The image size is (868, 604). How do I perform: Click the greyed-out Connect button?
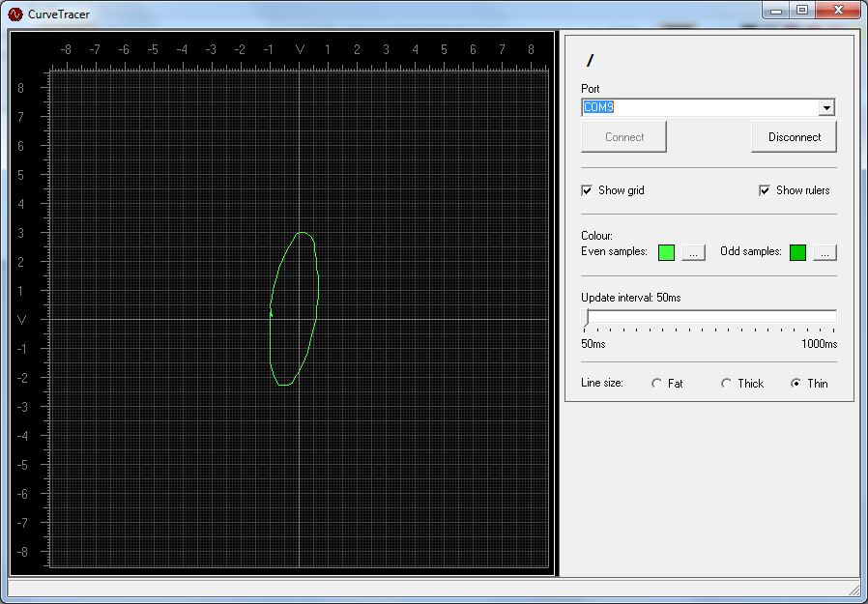623,136
